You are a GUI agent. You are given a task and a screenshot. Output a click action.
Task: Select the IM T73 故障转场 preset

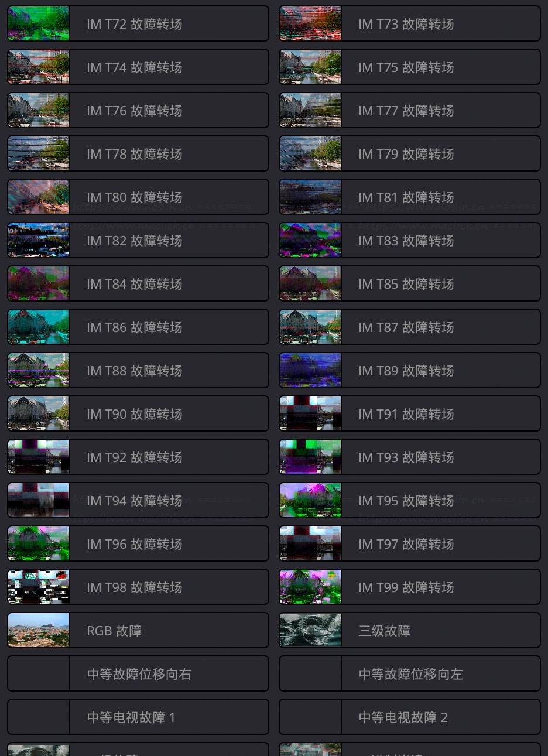point(410,24)
